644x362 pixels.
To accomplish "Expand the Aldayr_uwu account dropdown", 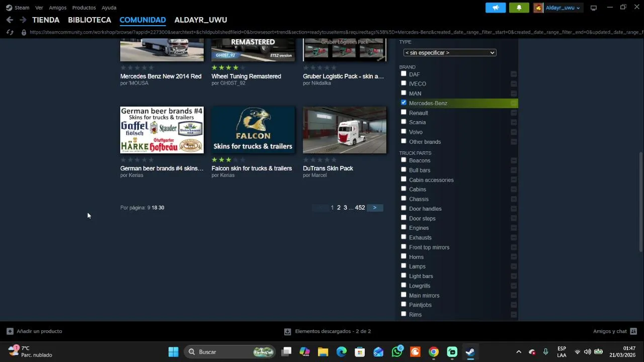I will pyautogui.click(x=578, y=8).
